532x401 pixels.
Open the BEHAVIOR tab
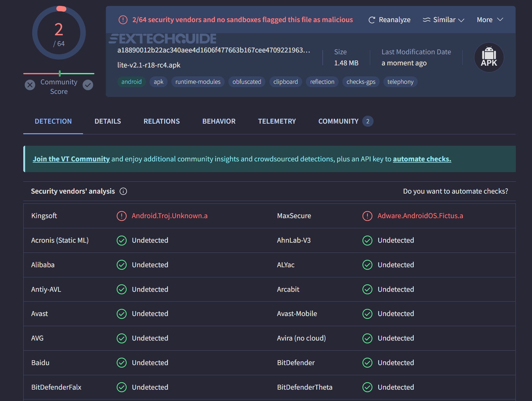click(219, 121)
